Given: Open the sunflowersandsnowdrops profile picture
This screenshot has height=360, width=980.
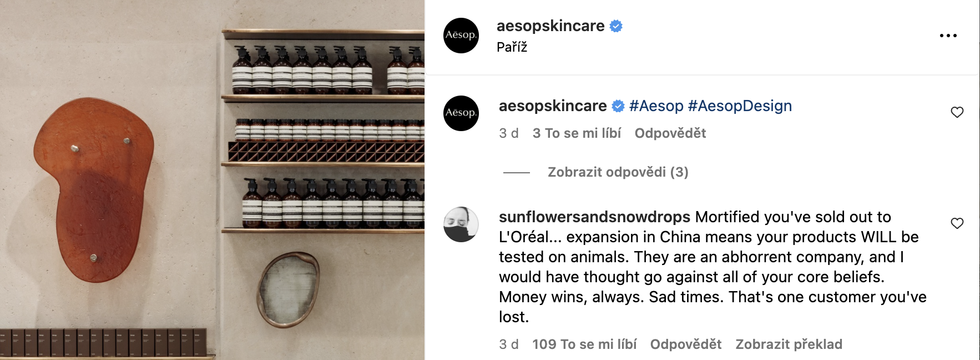Looking at the screenshot, I should click(x=461, y=224).
